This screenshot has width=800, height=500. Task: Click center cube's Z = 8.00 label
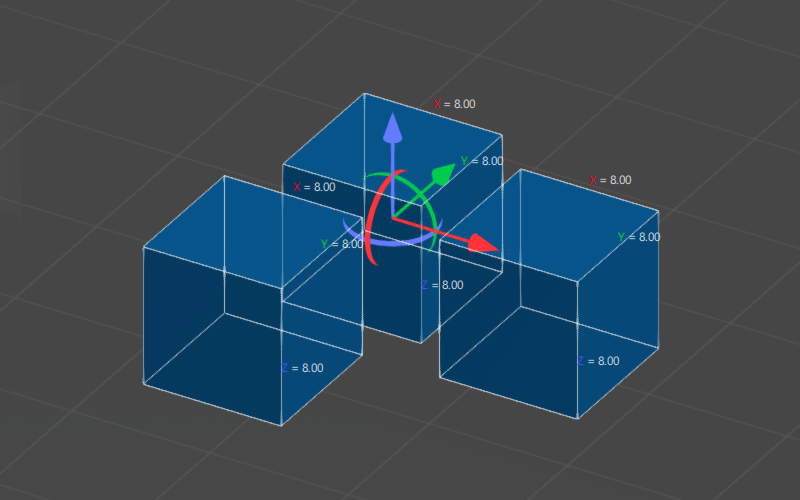[442, 285]
